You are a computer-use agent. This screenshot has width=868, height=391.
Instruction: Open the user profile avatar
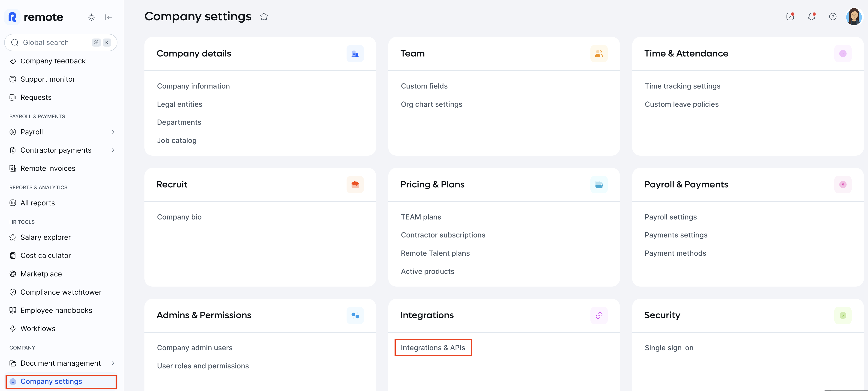coord(854,17)
